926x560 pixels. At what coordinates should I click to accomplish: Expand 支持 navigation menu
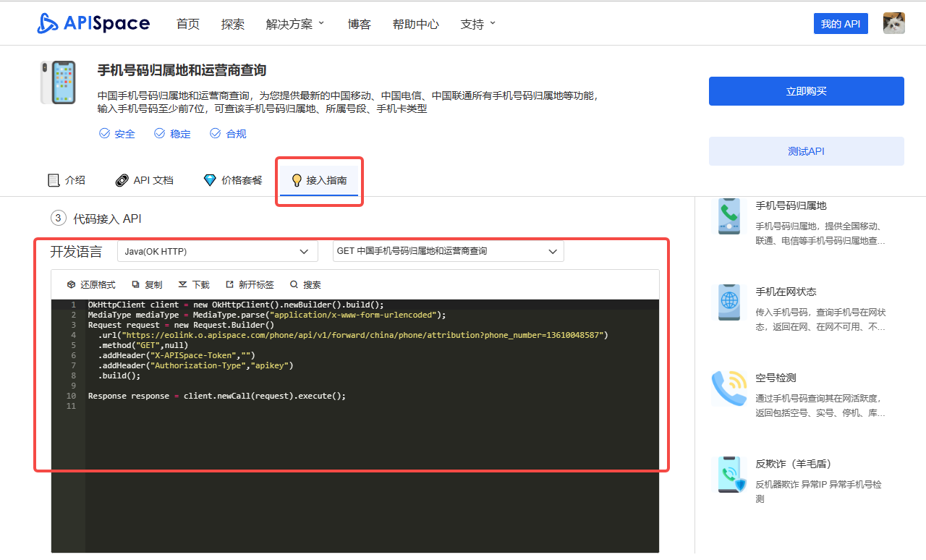point(478,24)
